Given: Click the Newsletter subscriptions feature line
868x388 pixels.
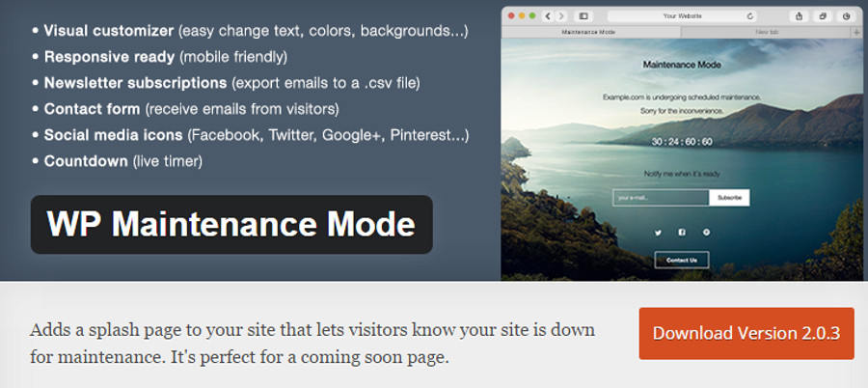Looking at the screenshot, I should click(226, 83).
